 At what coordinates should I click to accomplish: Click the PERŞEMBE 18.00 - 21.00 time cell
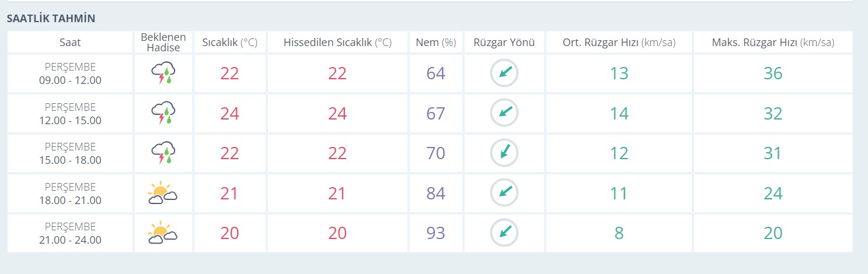pyautogui.click(x=70, y=193)
